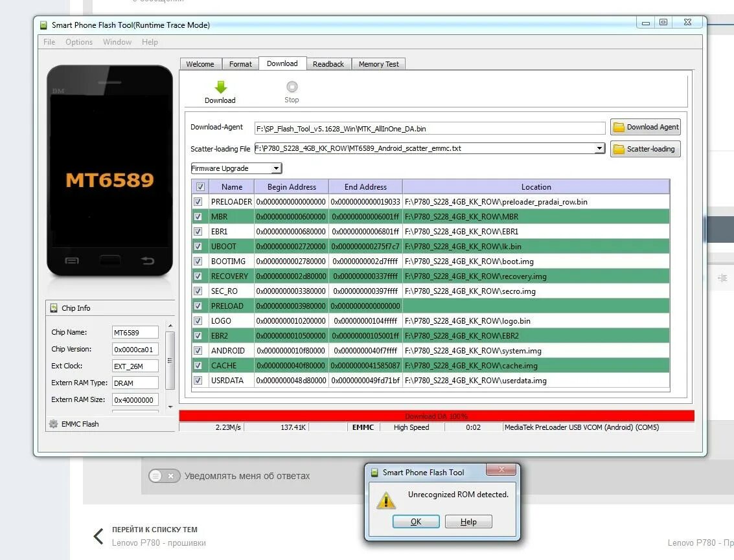Select the system.img location cell
734x560 pixels.
(x=536, y=350)
